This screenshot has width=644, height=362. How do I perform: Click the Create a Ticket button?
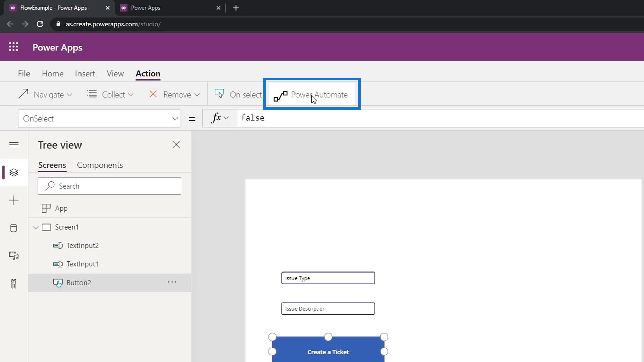tap(328, 351)
